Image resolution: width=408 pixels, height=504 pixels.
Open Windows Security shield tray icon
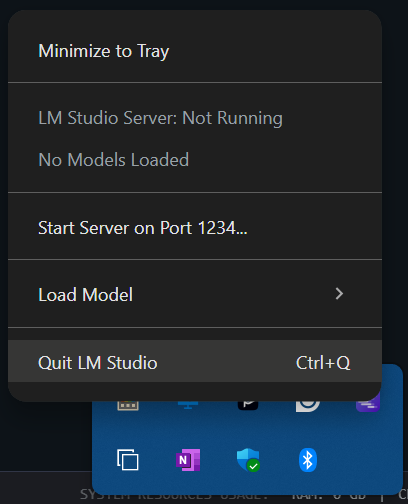click(248, 460)
